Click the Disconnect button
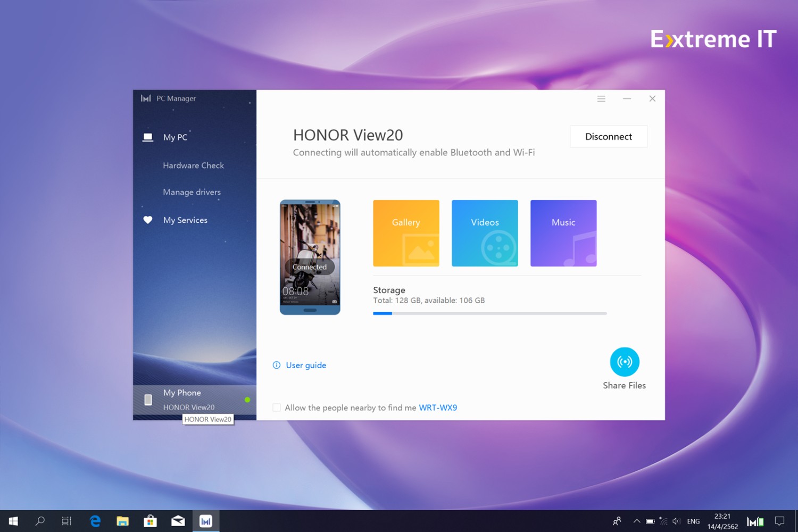Viewport: 798px width, 532px height. click(x=609, y=137)
